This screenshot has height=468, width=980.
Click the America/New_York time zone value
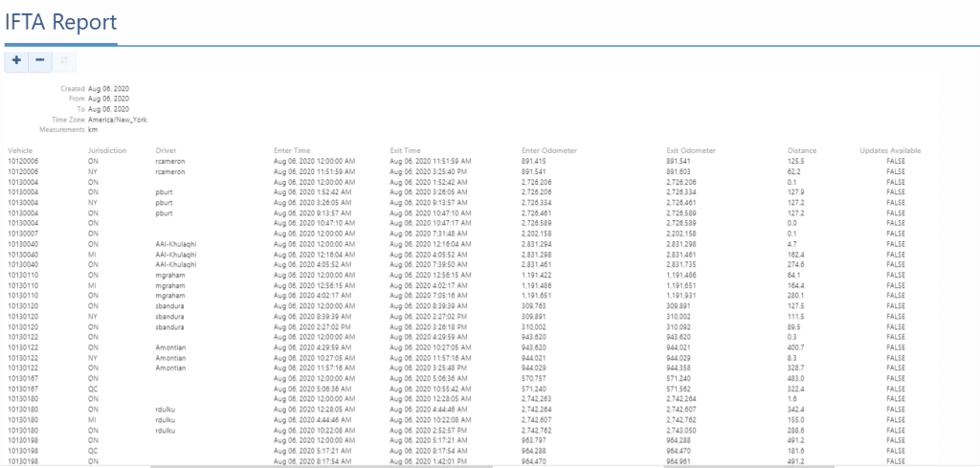click(117, 120)
